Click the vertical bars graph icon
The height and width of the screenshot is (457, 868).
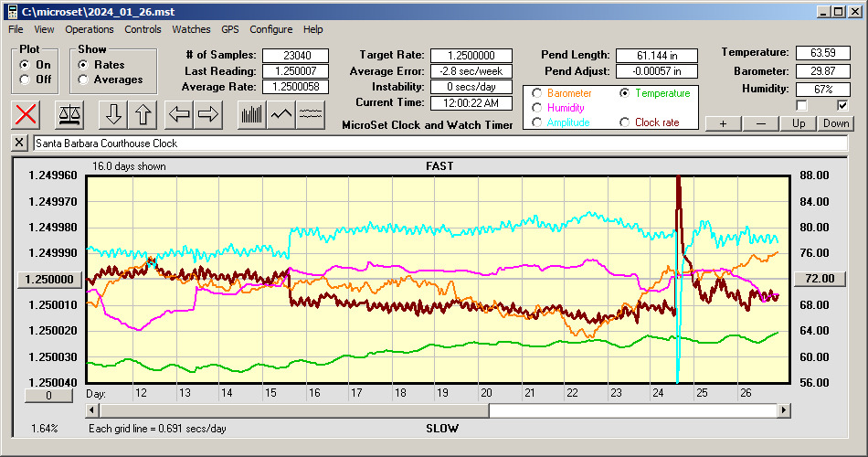coord(251,114)
